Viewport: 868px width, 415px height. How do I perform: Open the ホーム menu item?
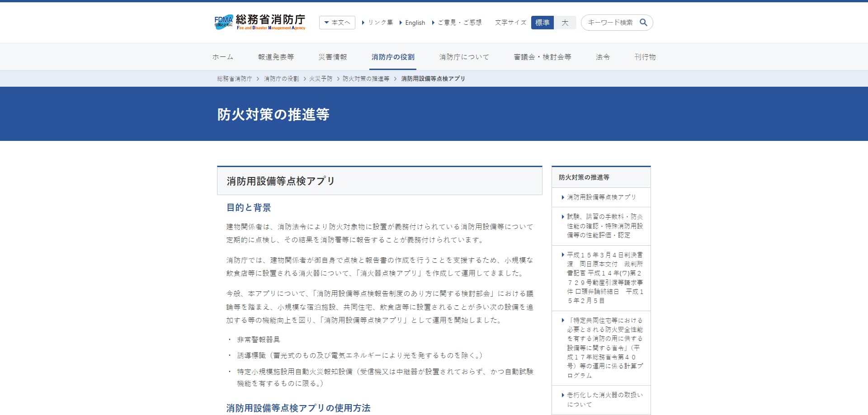click(x=223, y=57)
